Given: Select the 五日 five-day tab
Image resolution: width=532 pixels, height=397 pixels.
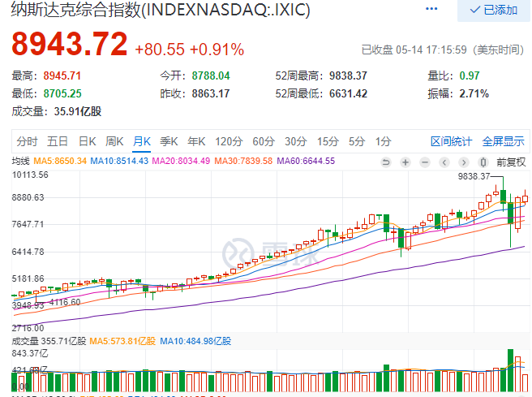Looking at the screenshot, I should (x=58, y=140).
